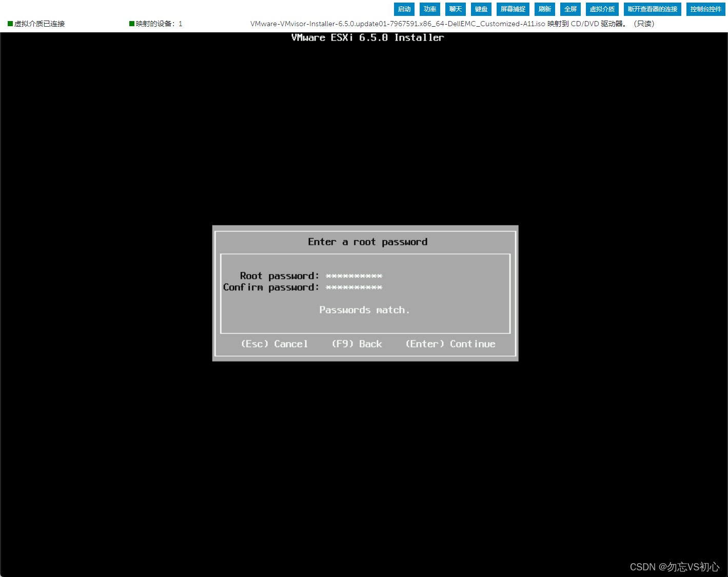Click the 虚拟介质已连接 status text
The height and width of the screenshot is (577, 728).
pos(40,24)
